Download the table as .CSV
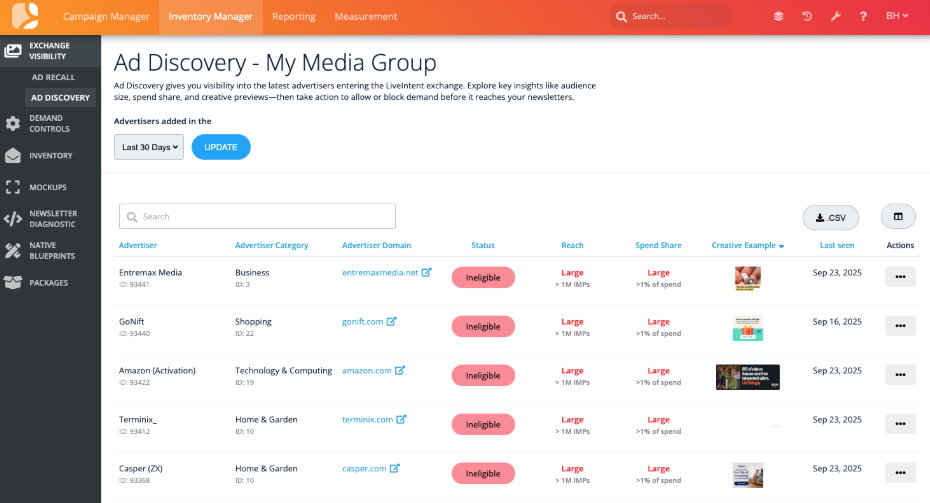The height and width of the screenshot is (503, 930). 830,218
